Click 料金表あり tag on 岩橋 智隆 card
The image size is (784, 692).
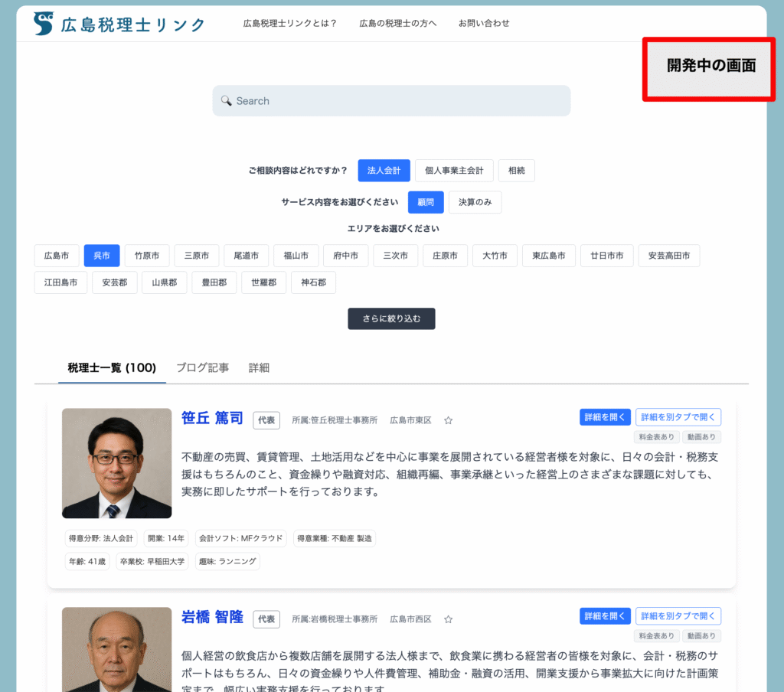point(656,636)
